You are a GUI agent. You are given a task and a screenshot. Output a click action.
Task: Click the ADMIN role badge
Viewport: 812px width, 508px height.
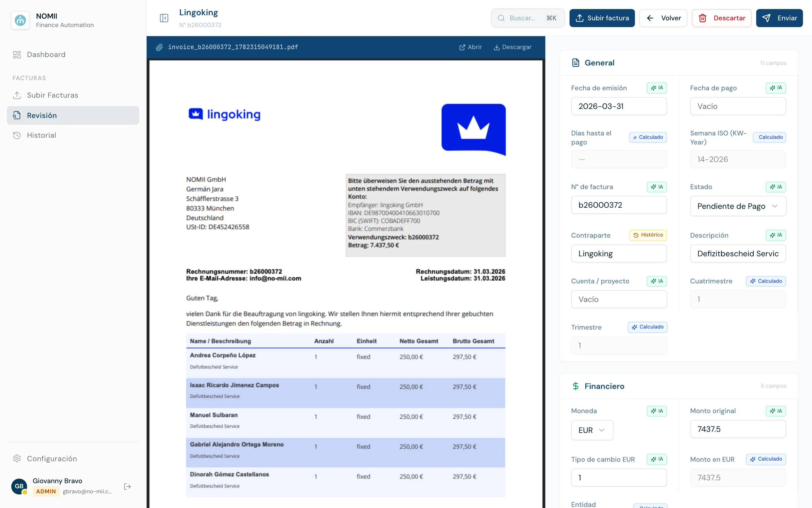tap(46, 491)
